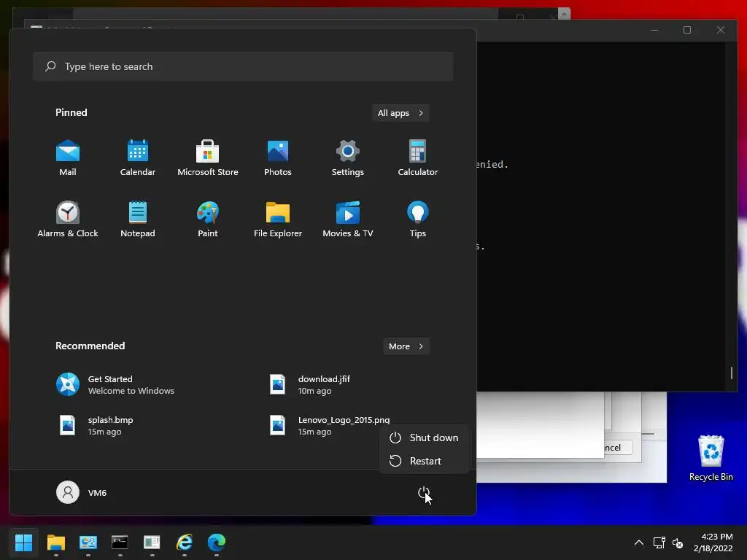Launch Microsoft Edge from the taskbar
The width and height of the screenshot is (747, 560).
click(216, 542)
